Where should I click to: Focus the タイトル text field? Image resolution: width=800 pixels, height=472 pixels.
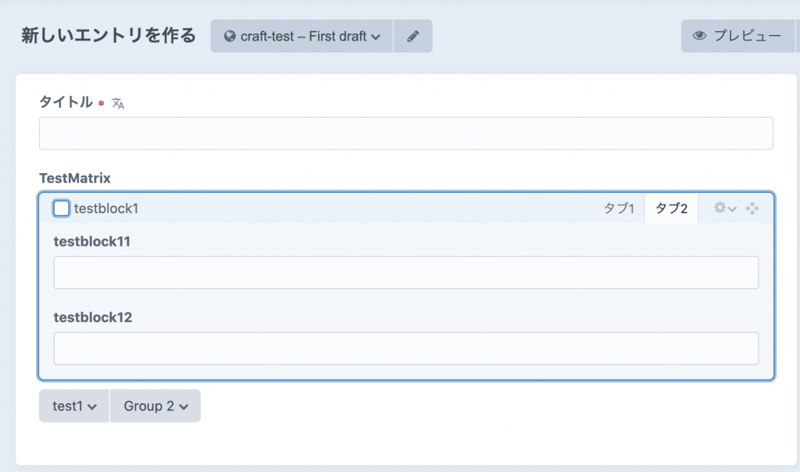pyautogui.click(x=405, y=134)
